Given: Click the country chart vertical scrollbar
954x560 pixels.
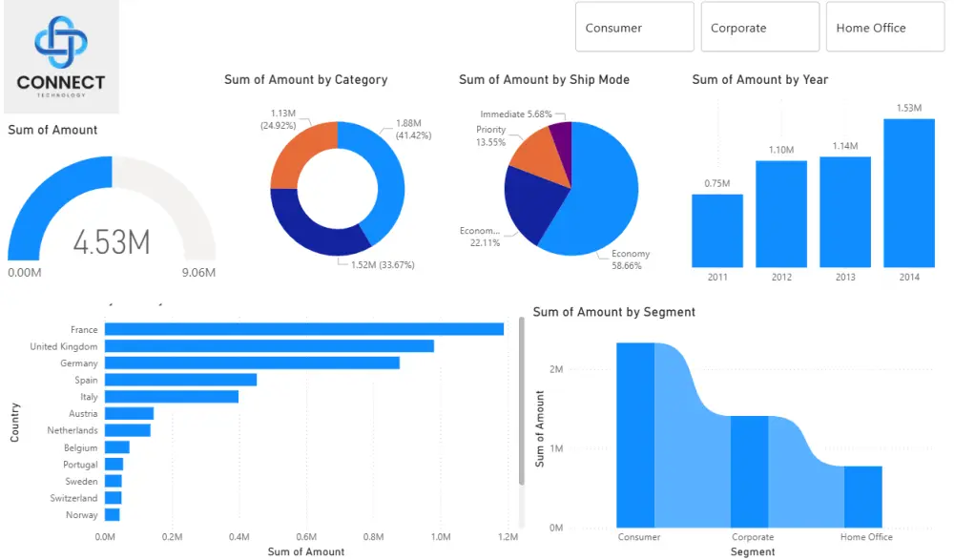Looking at the screenshot, I should tap(522, 402).
